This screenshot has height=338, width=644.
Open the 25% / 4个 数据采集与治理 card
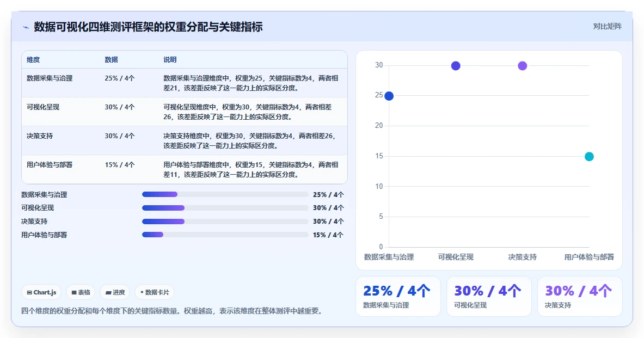click(x=398, y=297)
